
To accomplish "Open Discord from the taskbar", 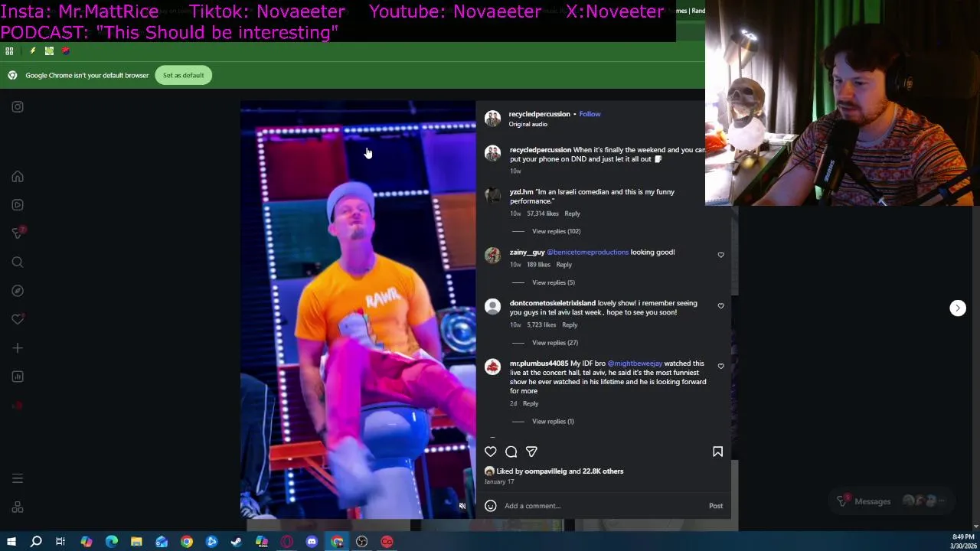I will click(x=312, y=542).
